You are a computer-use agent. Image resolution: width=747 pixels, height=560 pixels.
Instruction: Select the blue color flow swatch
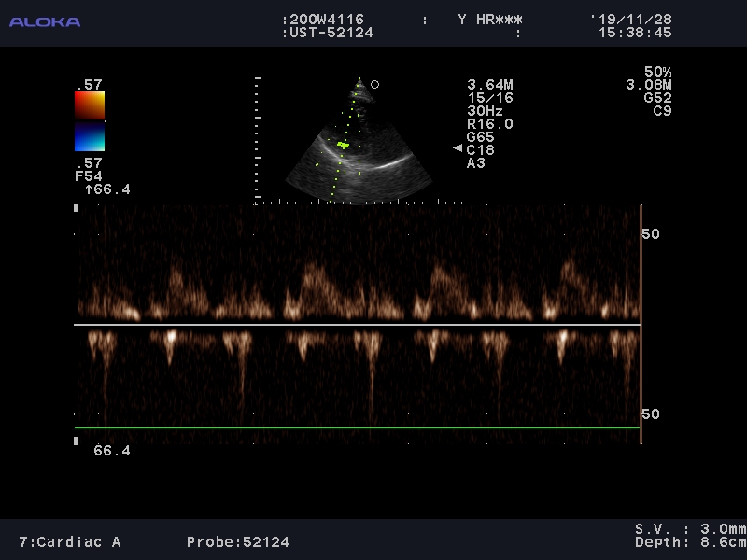pyautogui.click(x=90, y=139)
